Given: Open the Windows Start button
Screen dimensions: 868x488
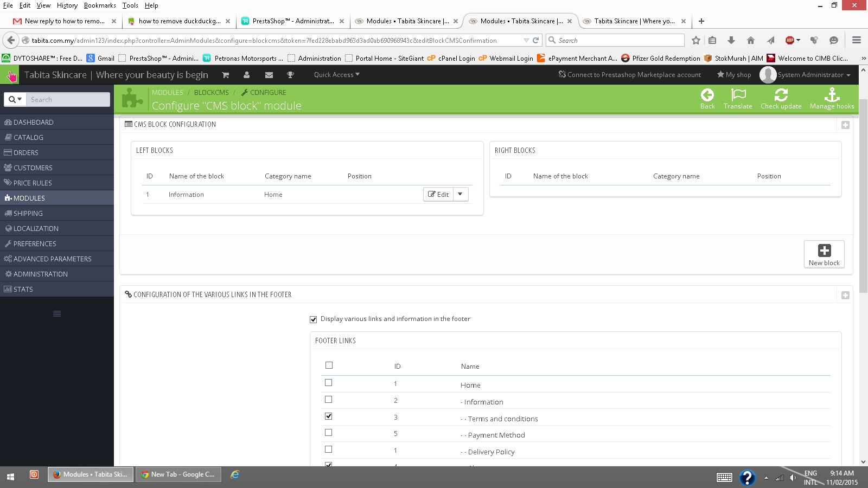Looking at the screenshot, I should [x=10, y=476].
